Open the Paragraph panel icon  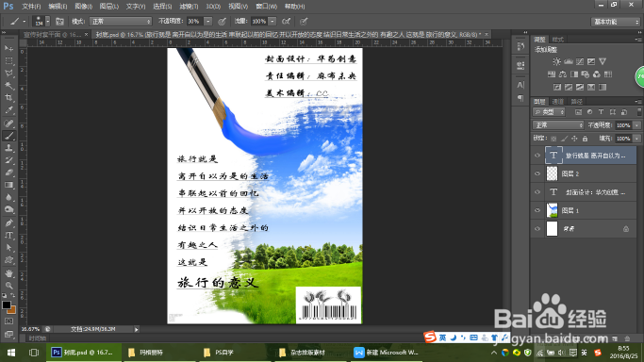(x=520, y=98)
